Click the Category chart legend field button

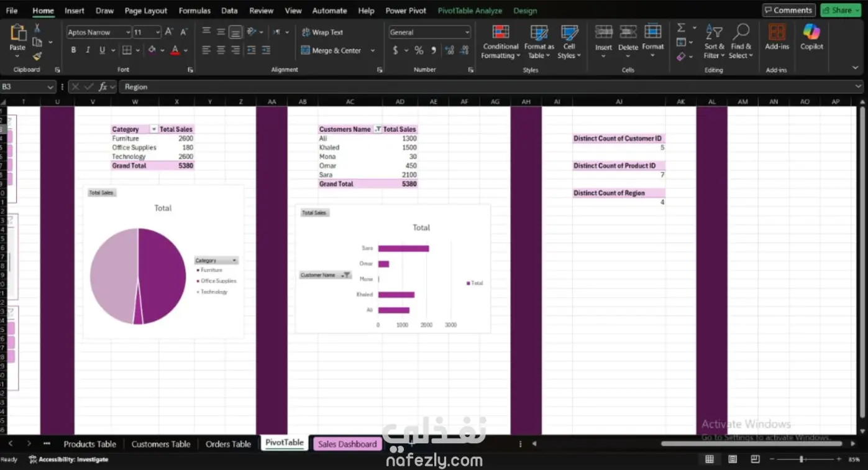click(216, 260)
